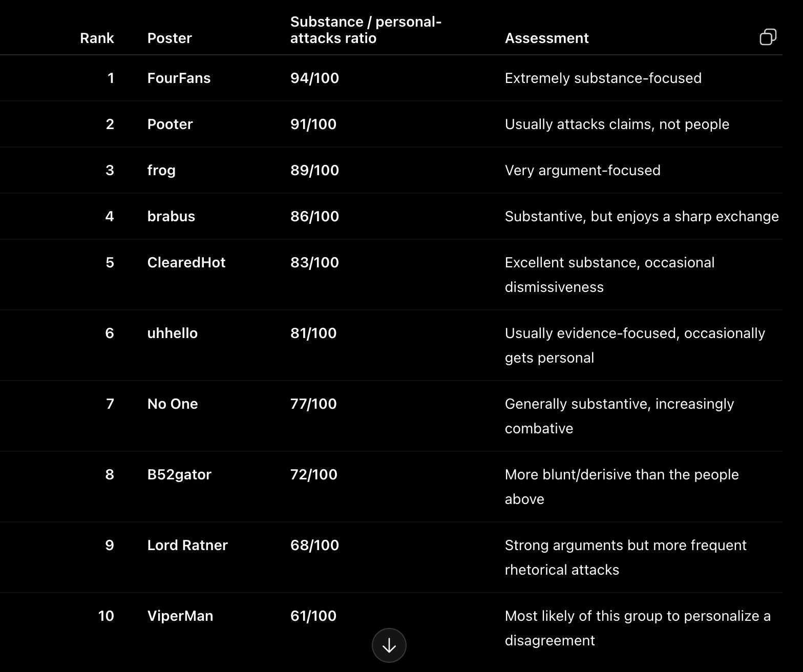Click the scroll-to-bottom arrow button

pos(389,645)
